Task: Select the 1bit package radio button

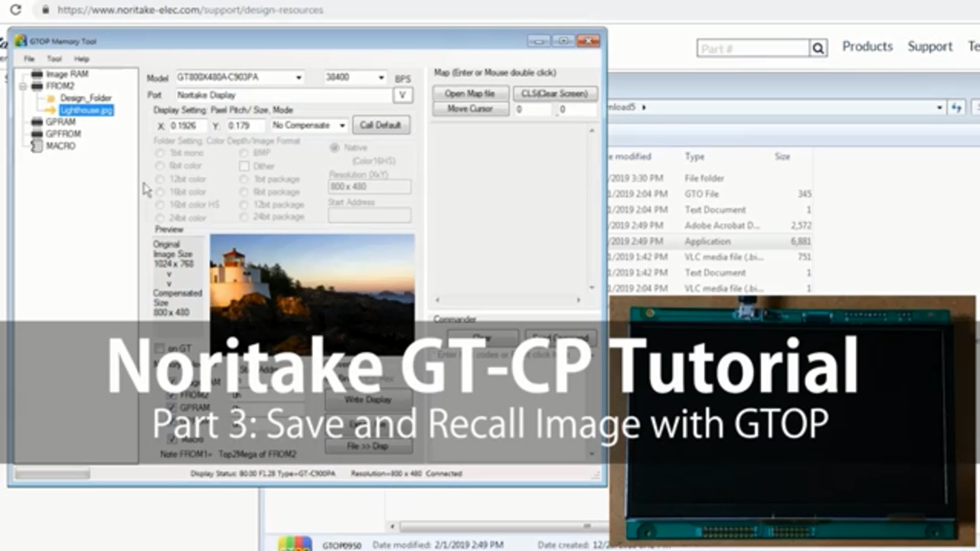Action: [244, 179]
